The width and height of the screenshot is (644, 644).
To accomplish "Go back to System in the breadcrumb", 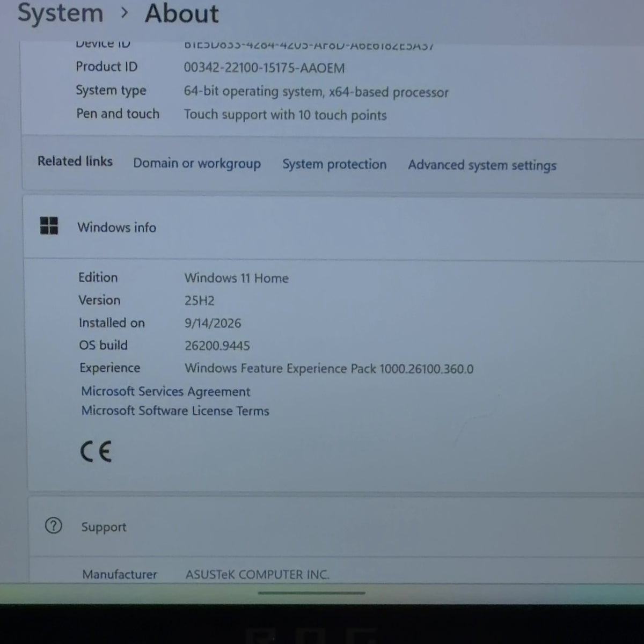I will tap(60, 13).
